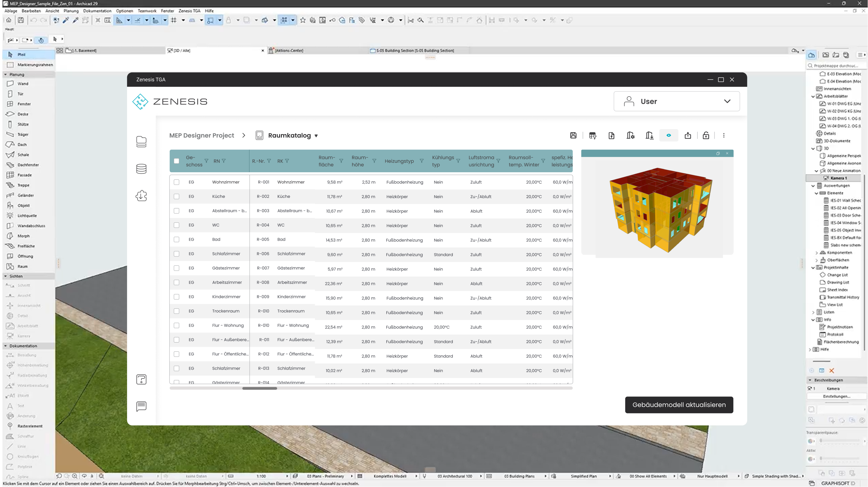
Task: Click the unlock padlock icon in Zenesis toolbar
Action: (706, 135)
